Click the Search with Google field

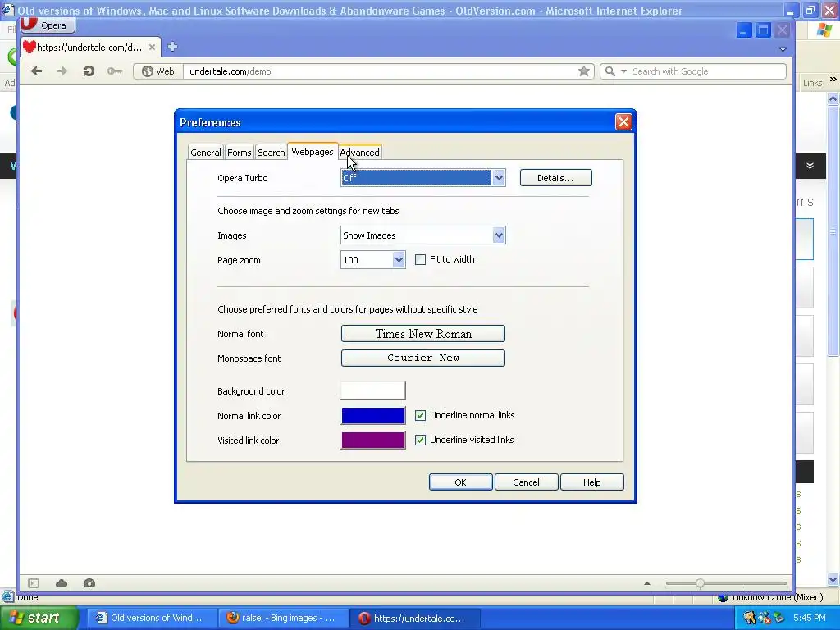(x=707, y=71)
